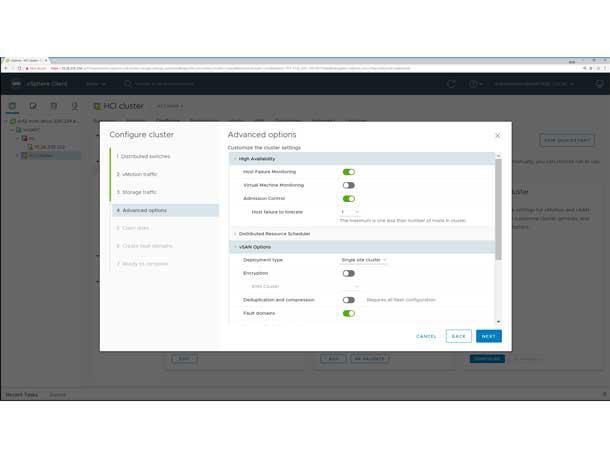
Task: Click the Next button
Action: point(489,336)
